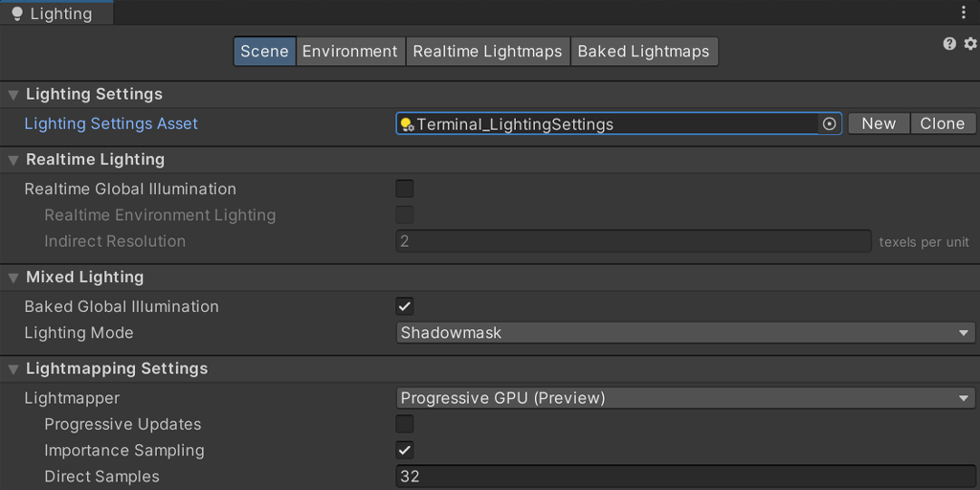Switch to the Baked Lightmaps tab
Image resolution: width=980 pixels, height=490 pixels.
[x=643, y=52]
